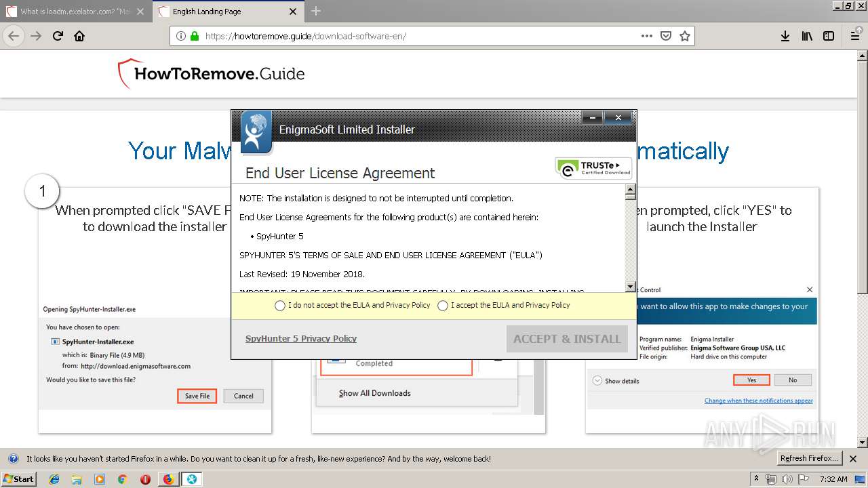
Task: Show hidden system tray icons
Action: coord(756,479)
